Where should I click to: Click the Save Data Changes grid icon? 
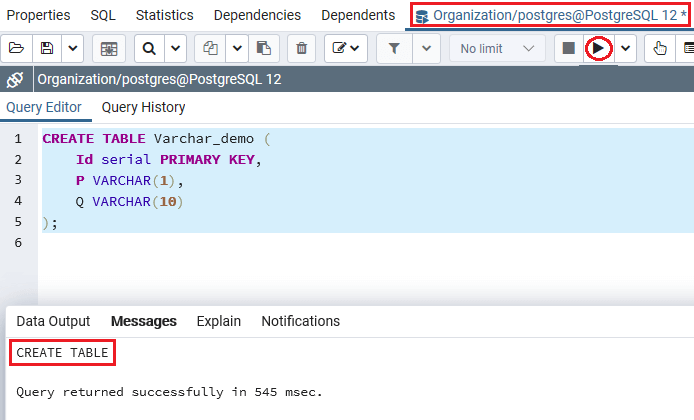[x=109, y=48]
